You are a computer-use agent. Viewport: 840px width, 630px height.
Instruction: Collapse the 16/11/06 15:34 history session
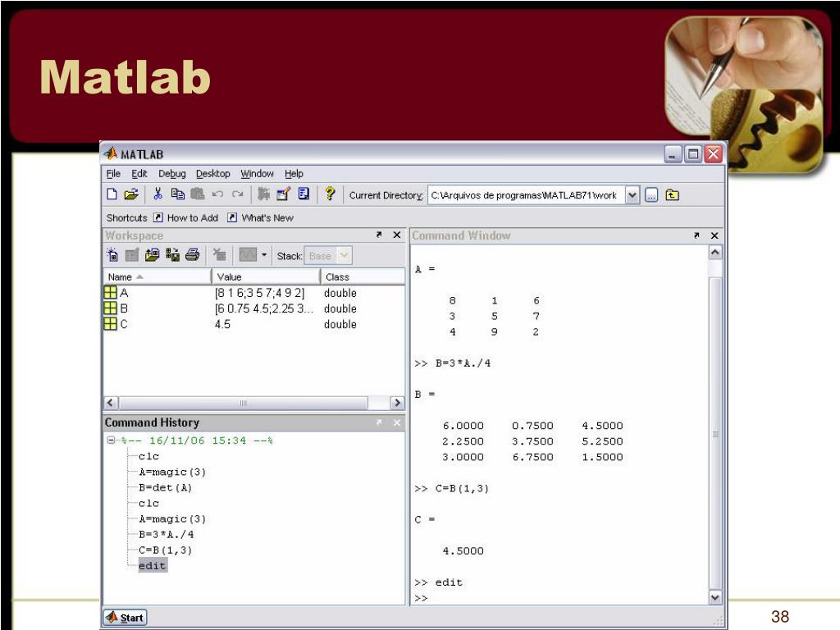[x=111, y=441]
